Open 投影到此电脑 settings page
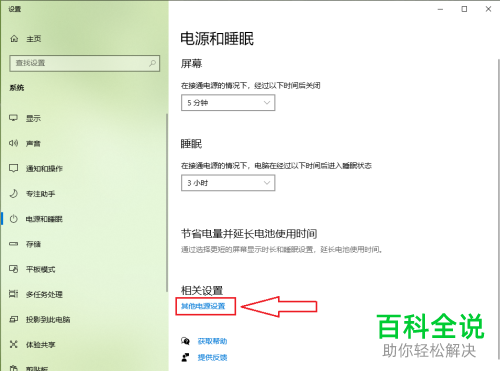The width and height of the screenshot is (500, 371). pos(48,319)
